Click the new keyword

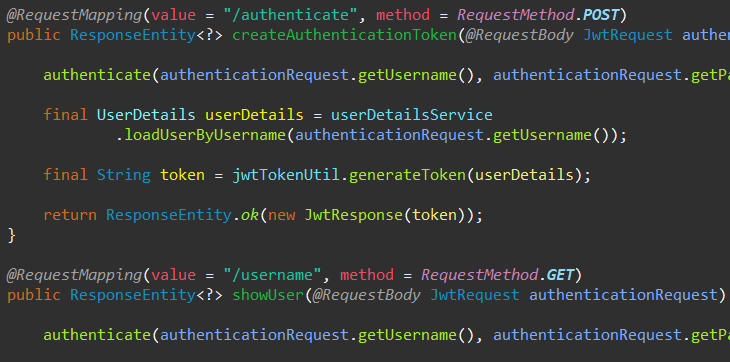(x=282, y=215)
